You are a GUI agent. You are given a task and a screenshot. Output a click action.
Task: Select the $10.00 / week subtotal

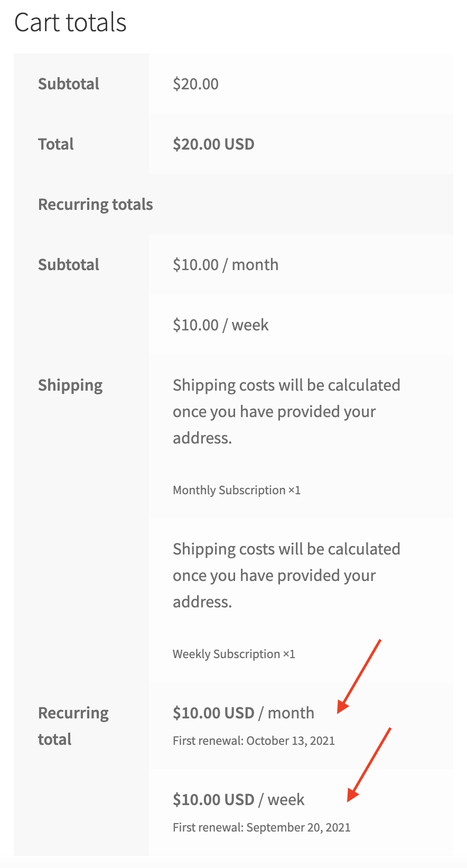point(220,325)
